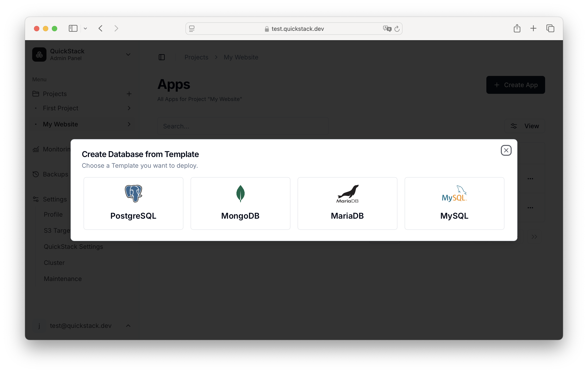The height and width of the screenshot is (373, 588).
Task: Pick the MySQL database template
Action: point(454,203)
